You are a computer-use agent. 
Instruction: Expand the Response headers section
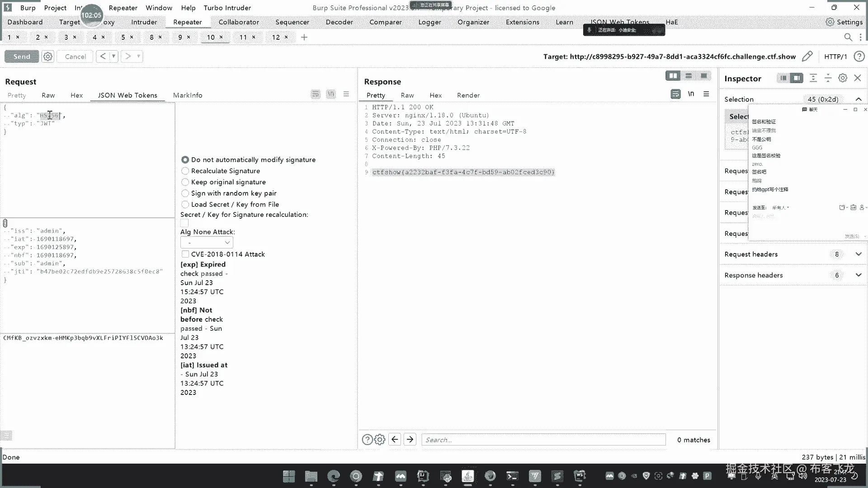click(x=858, y=275)
